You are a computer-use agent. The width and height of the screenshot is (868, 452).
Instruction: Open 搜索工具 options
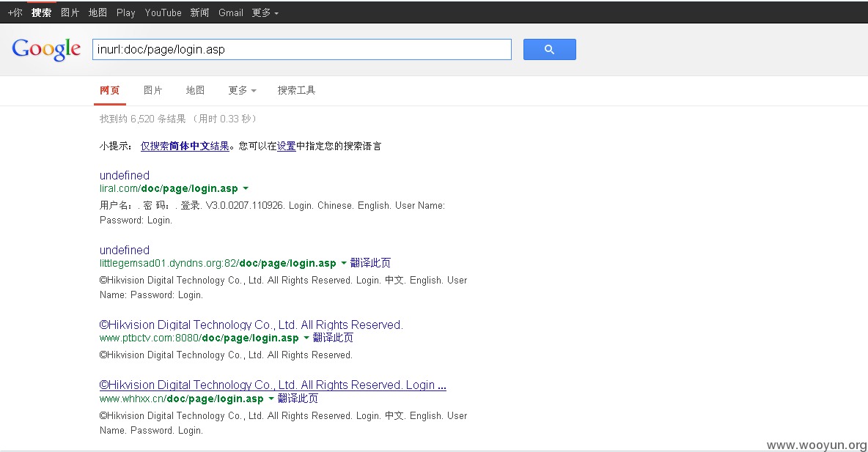pyautogui.click(x=296, y=90)
